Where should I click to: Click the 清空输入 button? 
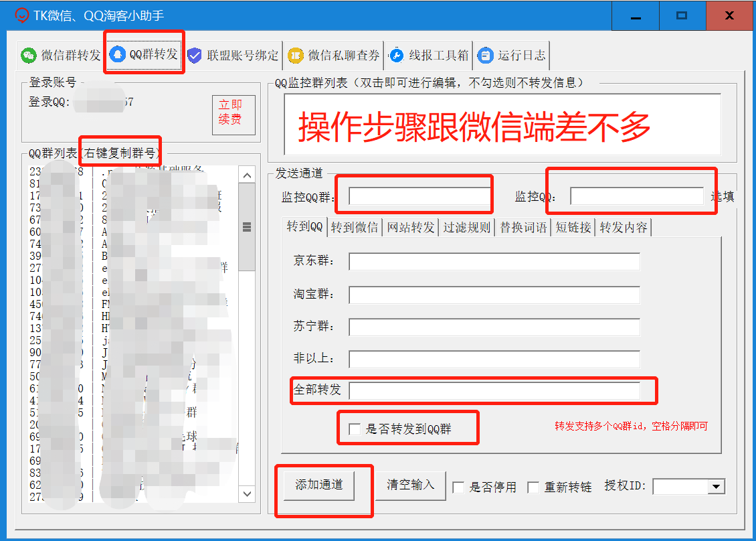click(x=411, y=485)
